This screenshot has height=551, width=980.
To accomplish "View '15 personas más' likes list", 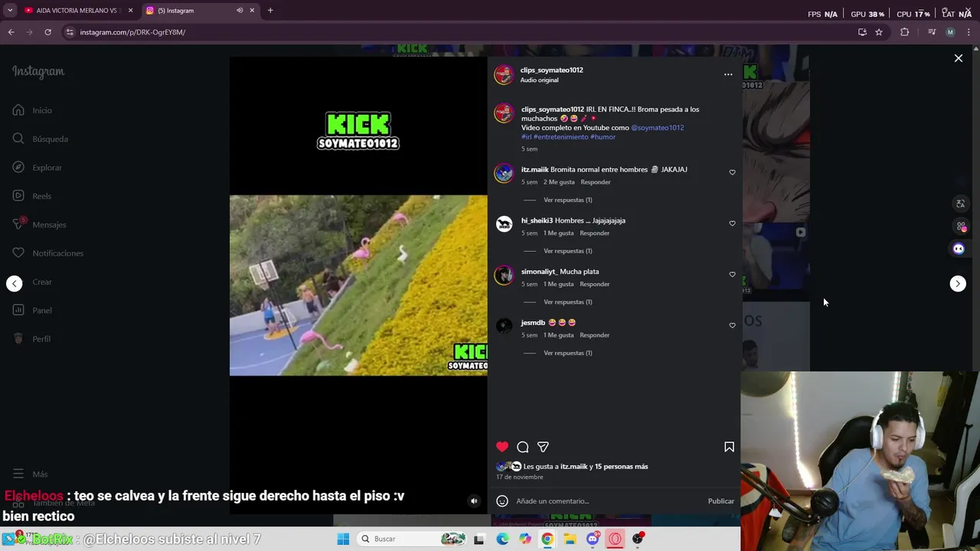I will [621, 466].
